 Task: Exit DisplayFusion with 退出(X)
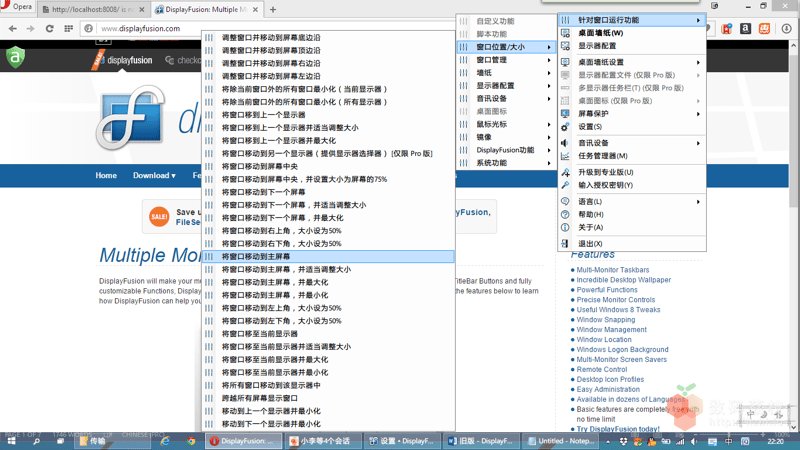click(x=632, y=243)
